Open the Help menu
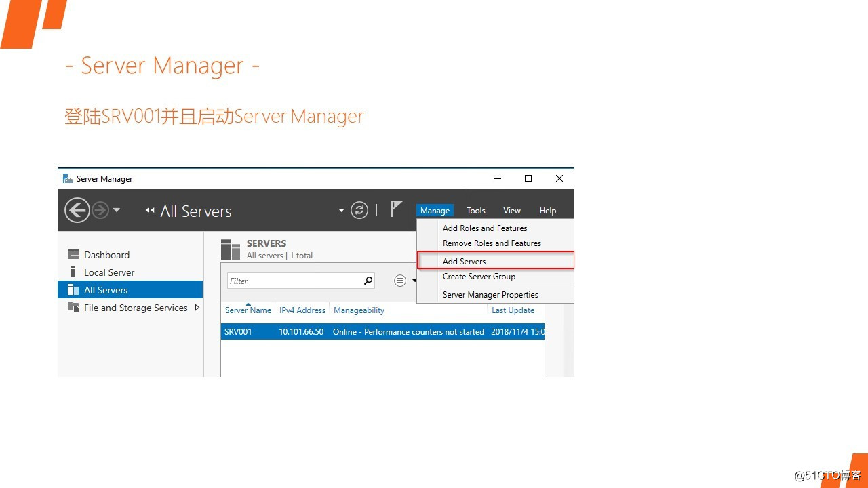Viewport: 868px width, 488px height. click(x=548, y=211)
